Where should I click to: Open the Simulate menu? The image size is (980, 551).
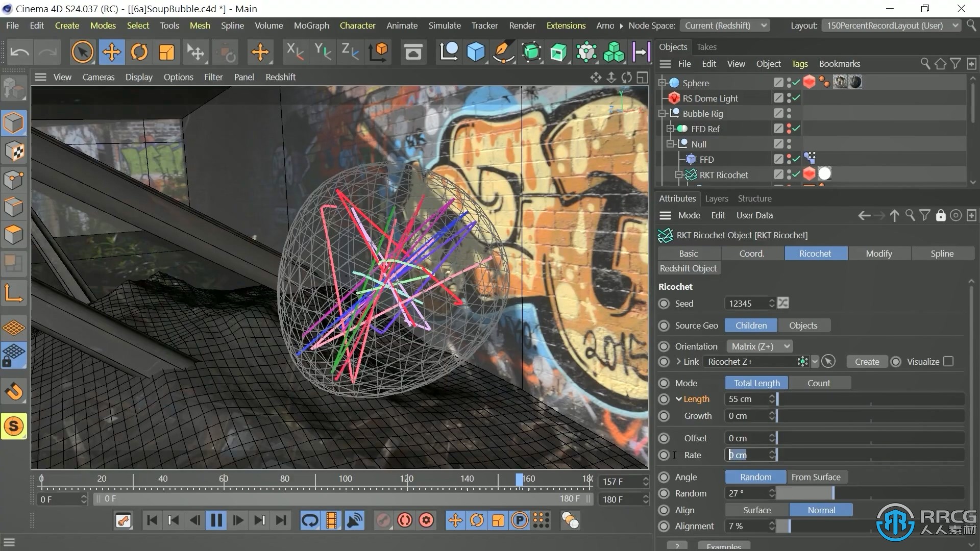click(x=445, y=26)
